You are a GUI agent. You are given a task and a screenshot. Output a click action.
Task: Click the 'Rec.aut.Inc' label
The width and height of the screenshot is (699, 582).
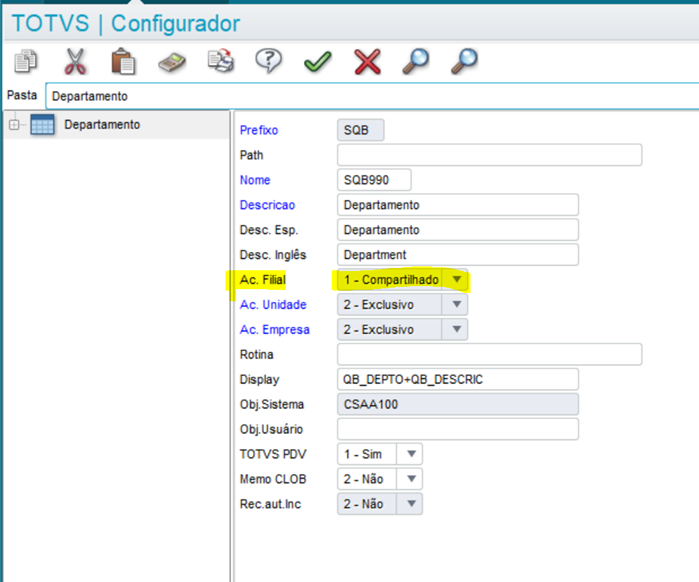[270, 504]
